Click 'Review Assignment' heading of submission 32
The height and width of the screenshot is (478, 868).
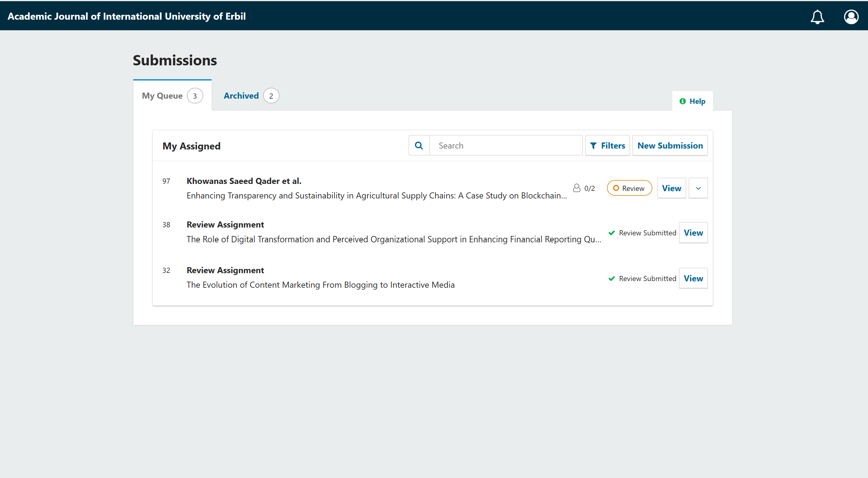pos(225,270)
